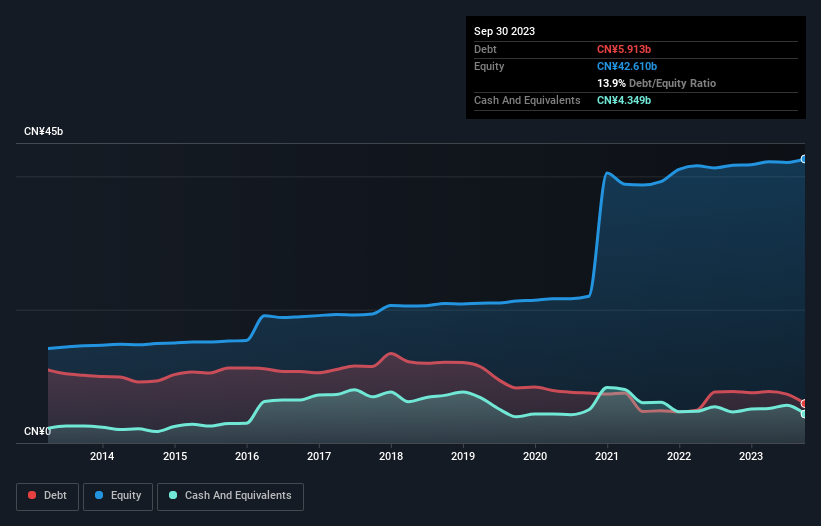Screen dimensions: 821x526
Task: Select the Cash end-point marker on the chart
Action: point(804,414)
